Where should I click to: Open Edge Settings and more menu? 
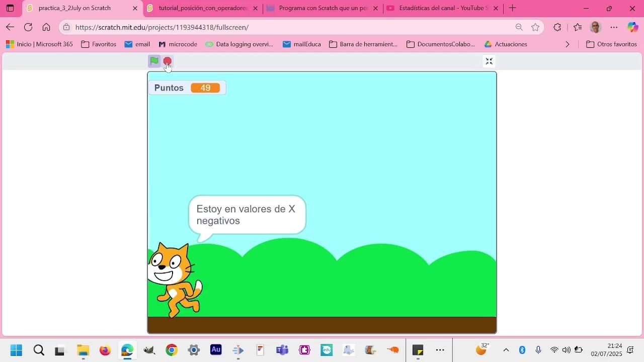(614, 27)
